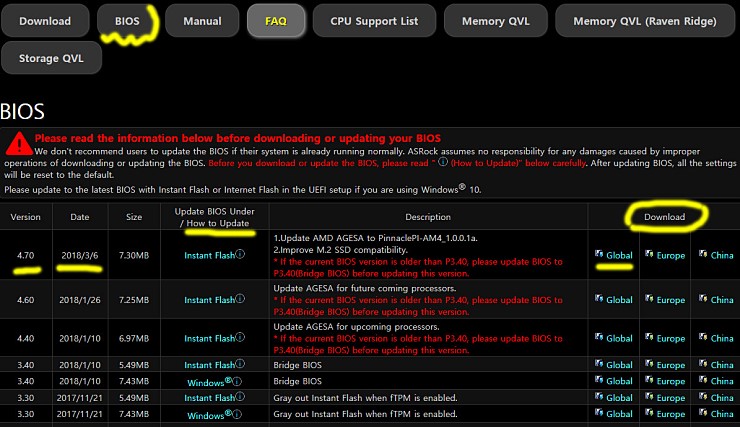This screenshot has height=427, width=740.
Task: Click download icon next to Europe for 4.40
Action: (x=649, y=337)
